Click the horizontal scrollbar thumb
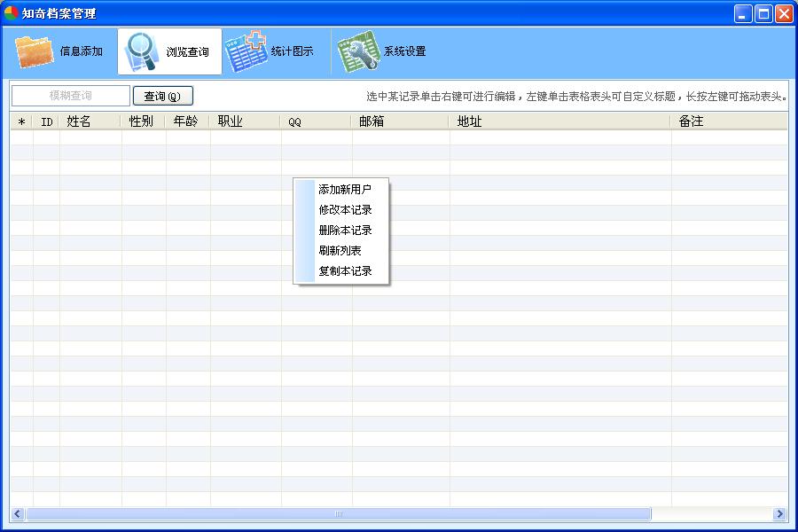 click(x=339, y=513)
